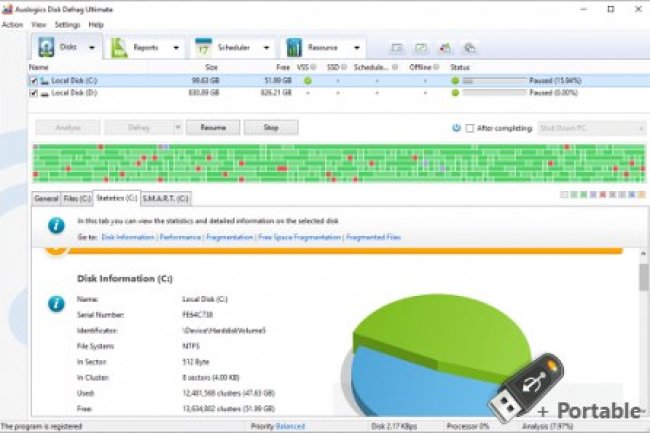This screenshot has height=433, width=650.
Task: Open the Settings menu
Action: pyautogui.click(x=67, y=24)
